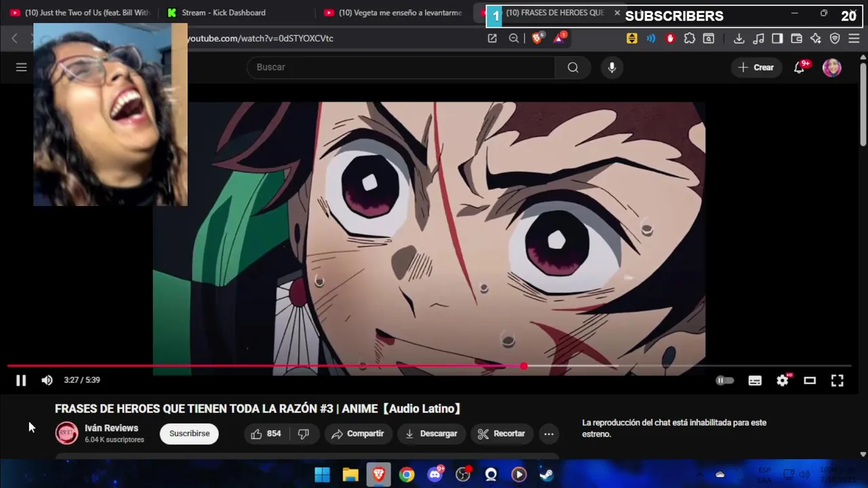Screen dimensions: 868x488
Task: Open File Explorer from taskbar
Action: 351,474
